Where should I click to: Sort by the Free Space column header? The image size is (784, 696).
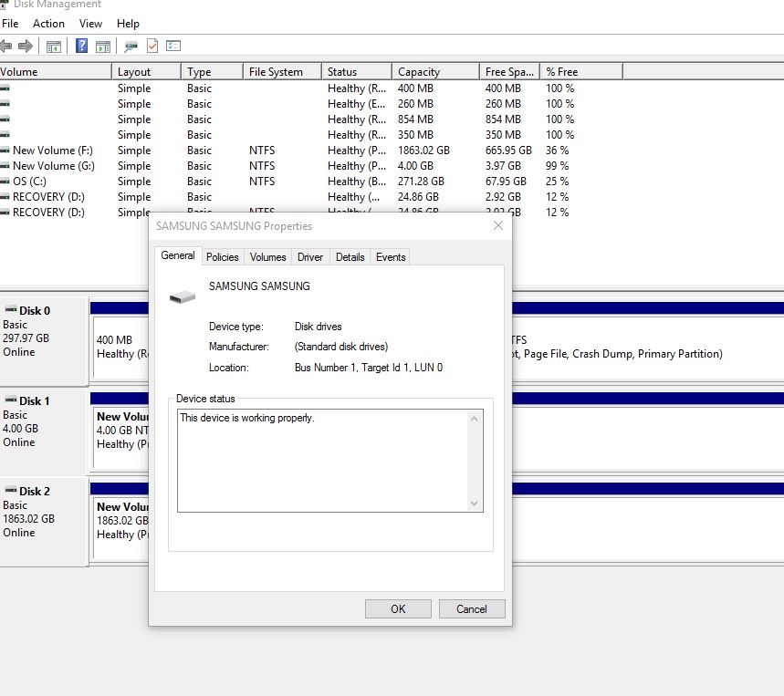tap(509, 71)
